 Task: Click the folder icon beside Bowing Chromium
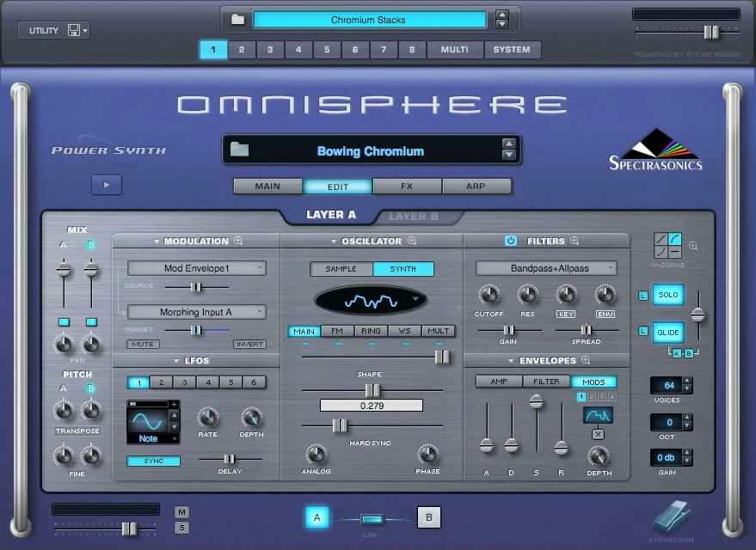click(x=239, y=150)
